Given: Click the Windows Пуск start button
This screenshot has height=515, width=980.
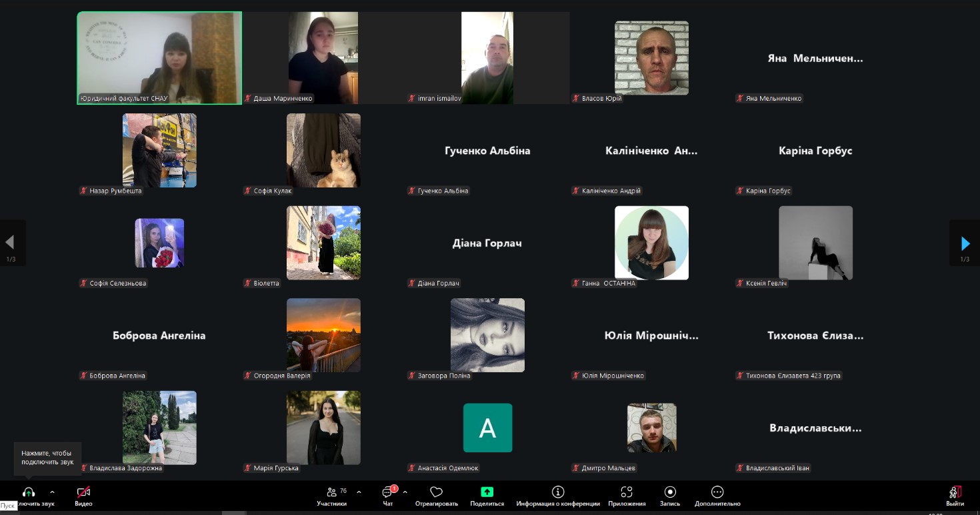Looking at the screenshot, I should tap(7, 506).
